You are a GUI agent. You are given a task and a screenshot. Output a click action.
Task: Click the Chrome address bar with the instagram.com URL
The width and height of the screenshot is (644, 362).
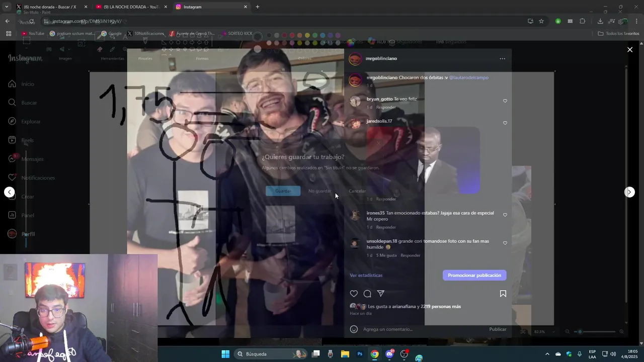pyautogui.click(x=282, y=21)
